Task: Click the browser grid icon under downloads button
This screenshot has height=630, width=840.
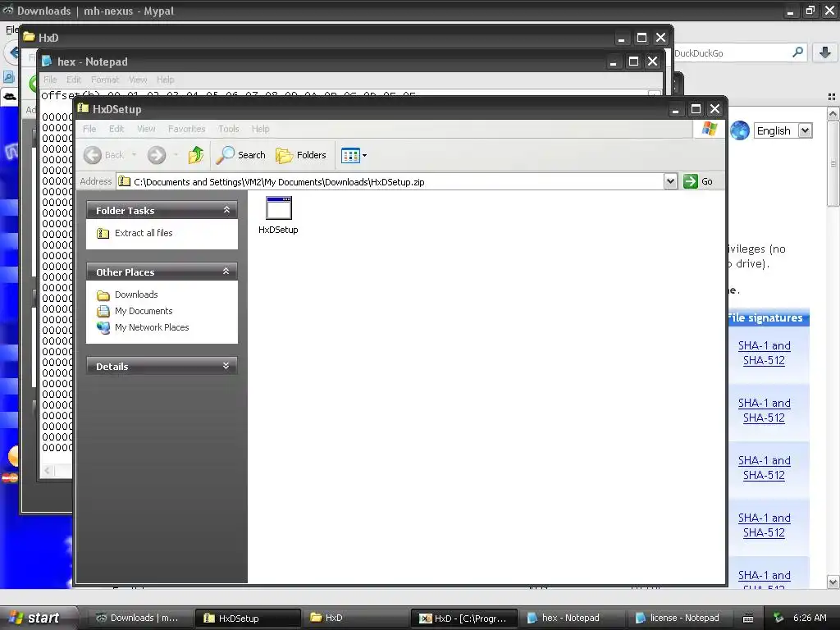Action: (x=832, y=97)
